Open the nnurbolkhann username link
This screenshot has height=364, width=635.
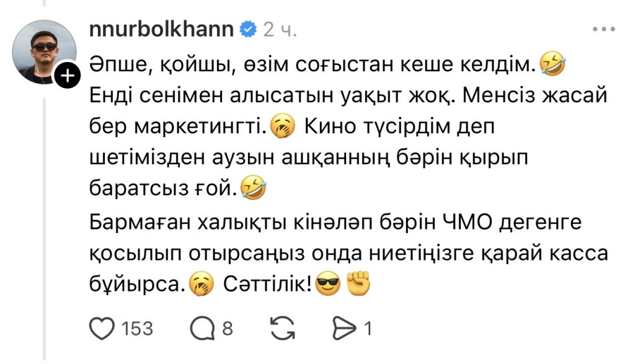(162, 29)
